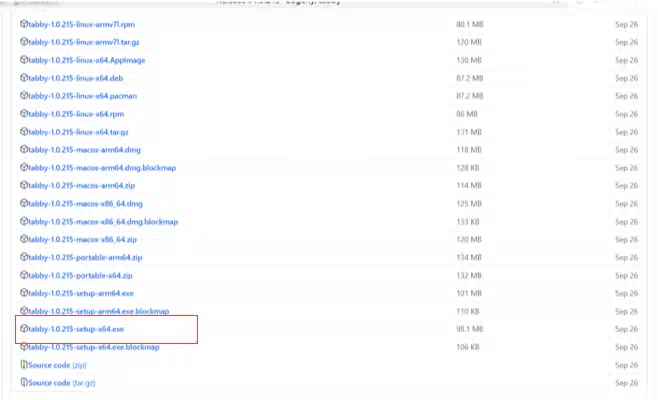Viewport: 658px width, 400px height.
Task: Download tabby-1.0.215-setup-arm64.exe installer
Action: [81, 293]
